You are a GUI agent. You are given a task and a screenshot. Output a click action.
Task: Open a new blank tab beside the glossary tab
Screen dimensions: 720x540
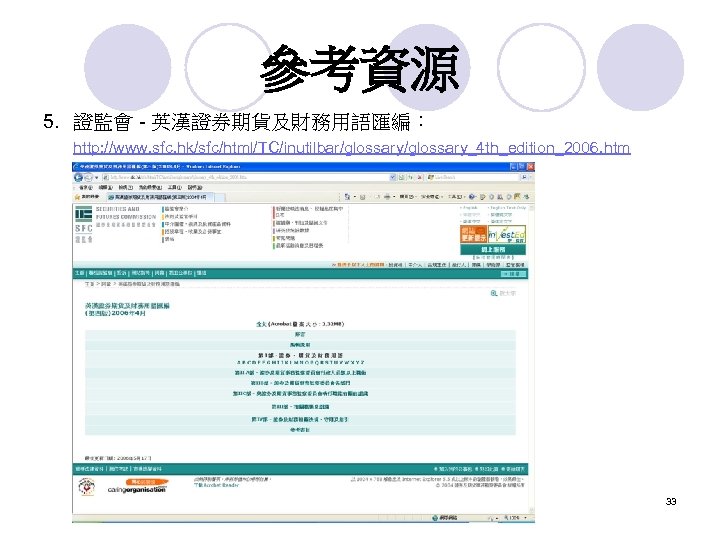[x=220, y=197]
